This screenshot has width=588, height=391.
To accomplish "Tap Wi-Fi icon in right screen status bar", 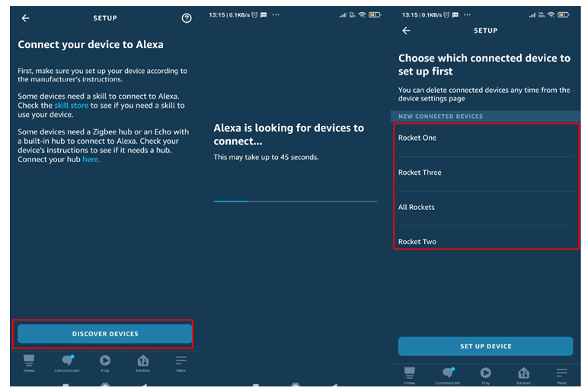I will [x=551, y=15].
